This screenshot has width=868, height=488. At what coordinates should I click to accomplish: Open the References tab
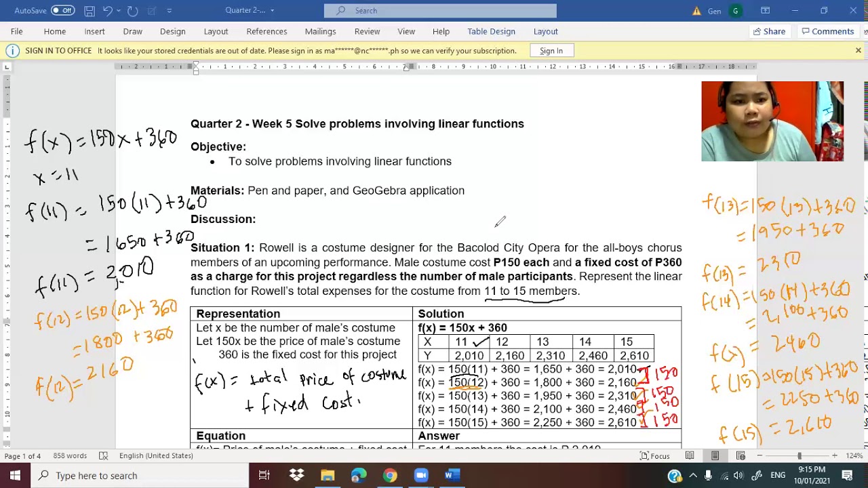pos(267,31)
